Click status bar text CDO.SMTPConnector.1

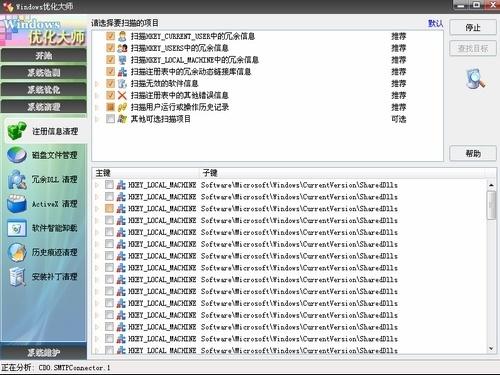point(74,368)
